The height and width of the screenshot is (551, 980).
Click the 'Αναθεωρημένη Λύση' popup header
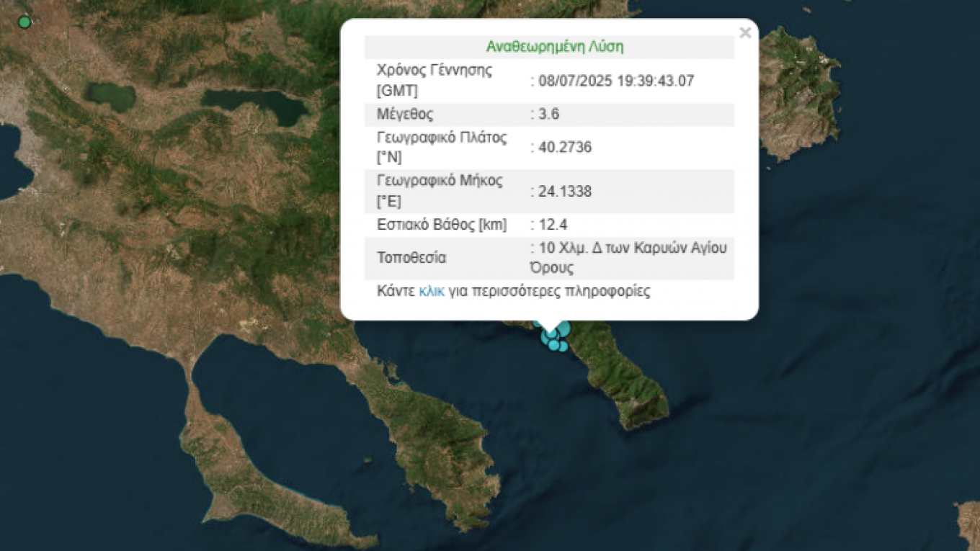554,48
